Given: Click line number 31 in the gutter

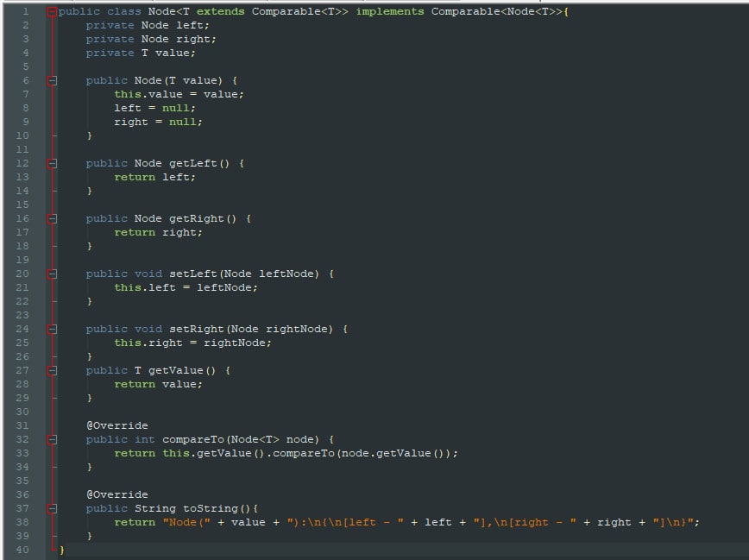Looking at the screenshot, I should click(22, 425).
